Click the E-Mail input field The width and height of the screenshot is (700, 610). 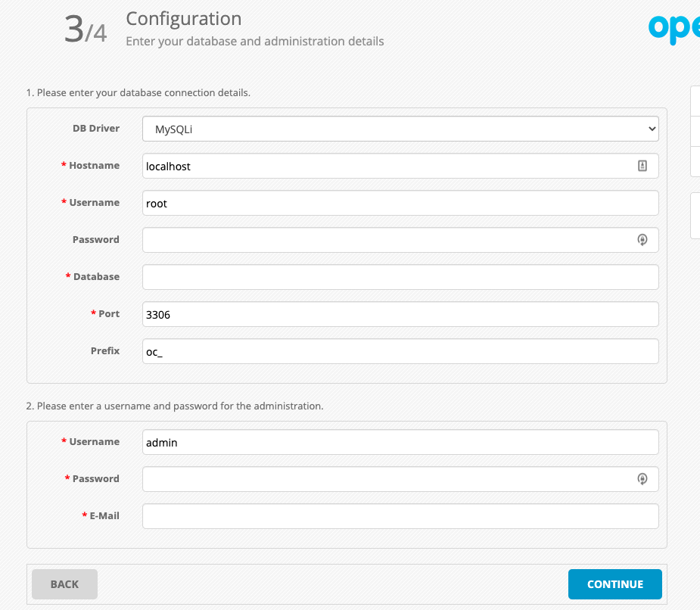400,516
